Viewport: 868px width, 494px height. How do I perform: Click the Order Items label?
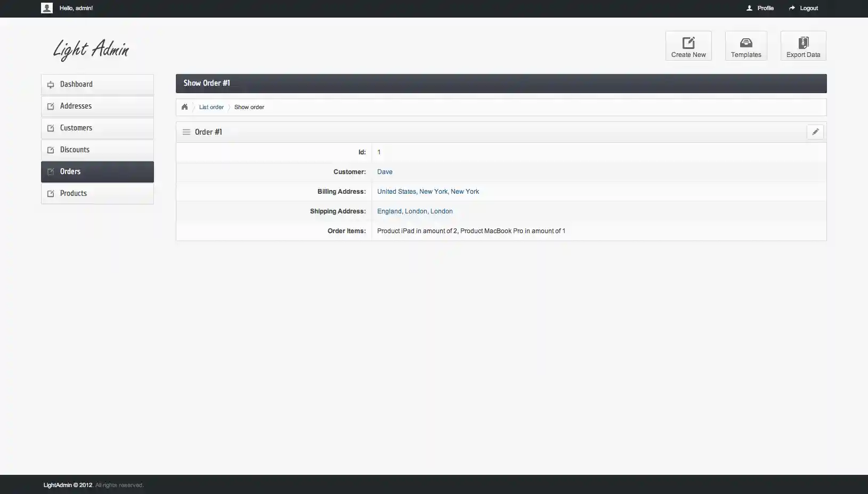(347, 231)
